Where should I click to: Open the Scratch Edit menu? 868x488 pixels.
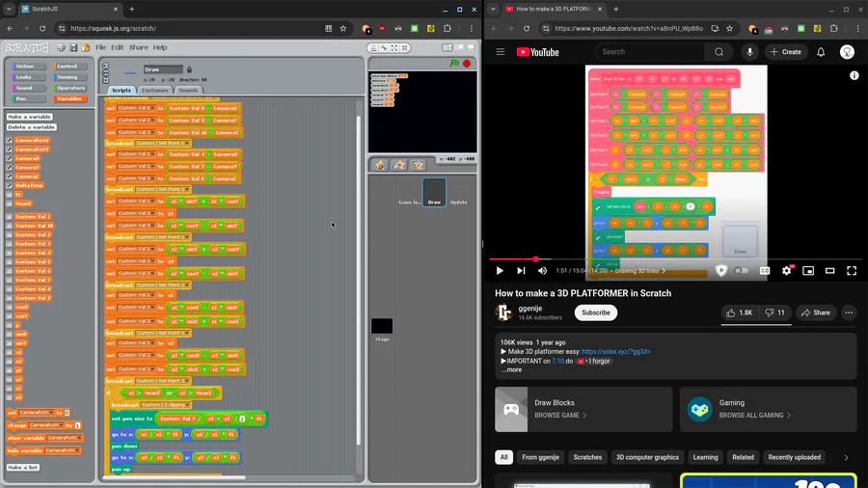tap(118, 47)
